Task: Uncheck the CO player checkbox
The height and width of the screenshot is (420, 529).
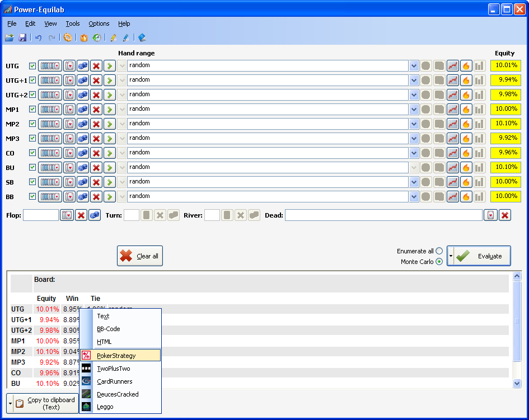Action: (x=32, y=153)
